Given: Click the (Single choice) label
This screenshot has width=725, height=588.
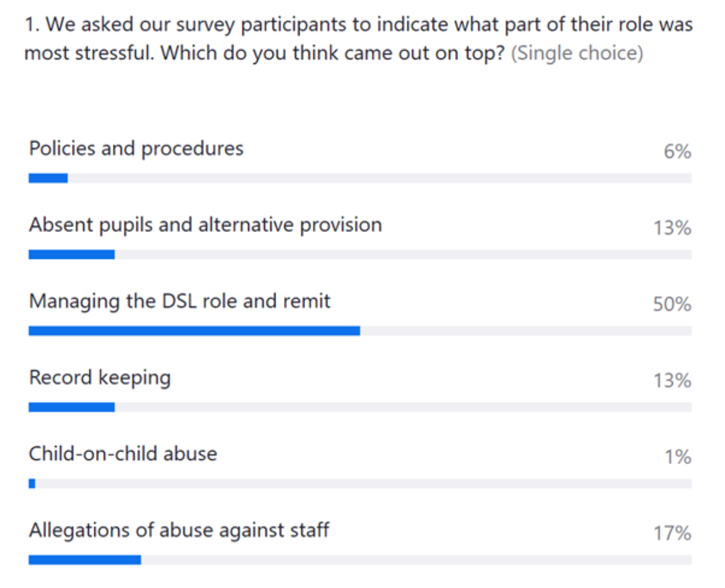Looking at the screenshot, I should (577, 54).
